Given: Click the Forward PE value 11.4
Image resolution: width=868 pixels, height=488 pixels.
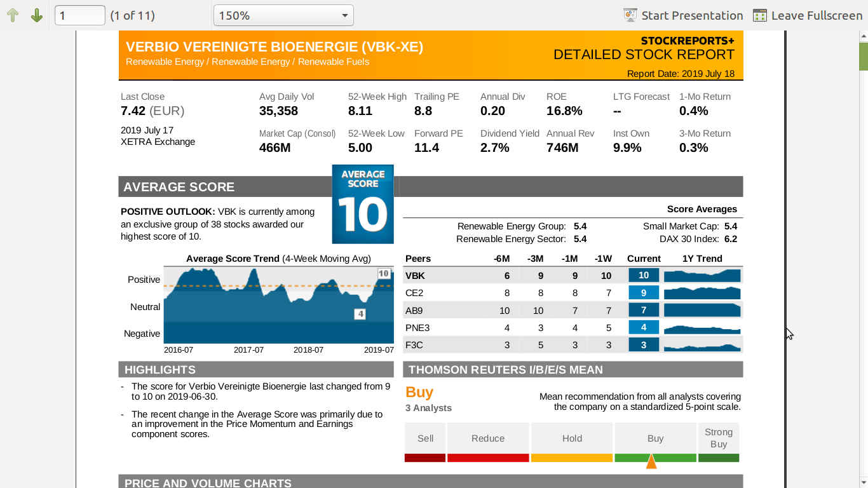Looking at the screenshot, I should [x=427, y=147].
